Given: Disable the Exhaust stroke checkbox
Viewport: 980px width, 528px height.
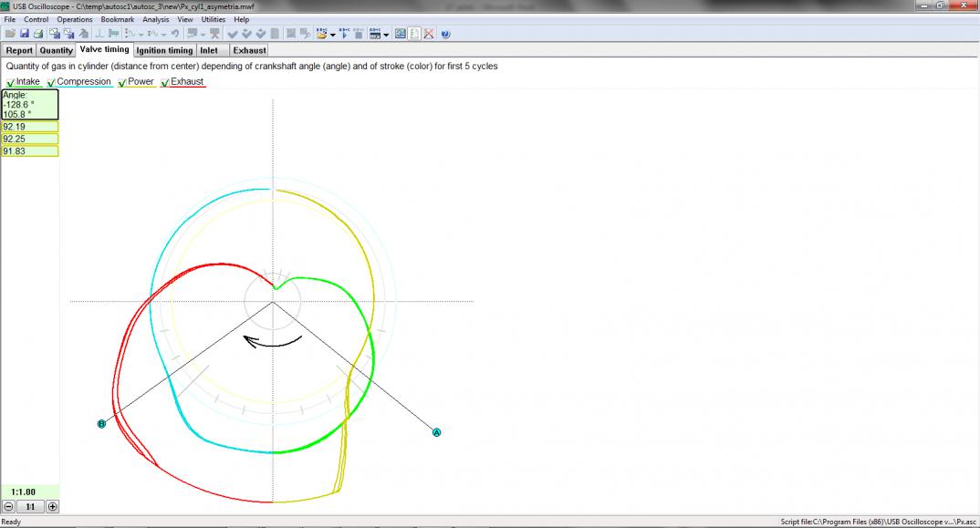Looking at the screenshot, I should (165, 83).
